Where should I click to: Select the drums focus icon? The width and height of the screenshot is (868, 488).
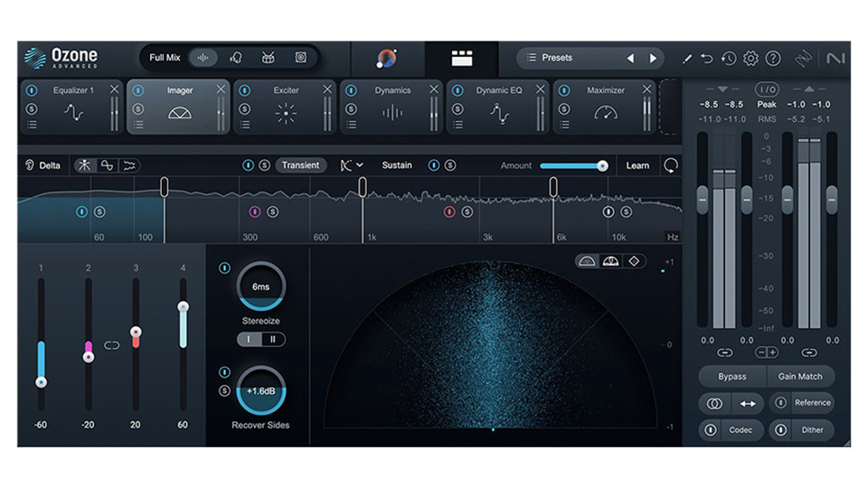(269, 58)
